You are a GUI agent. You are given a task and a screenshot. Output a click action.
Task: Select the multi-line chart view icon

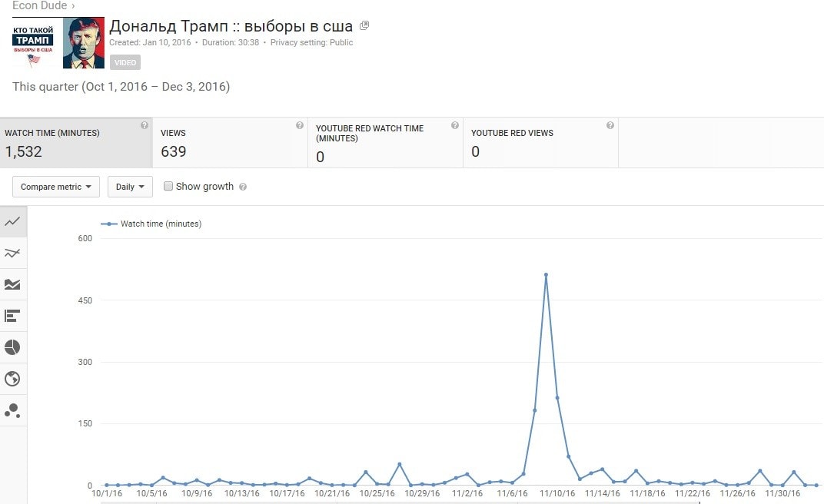click(12, 253)
